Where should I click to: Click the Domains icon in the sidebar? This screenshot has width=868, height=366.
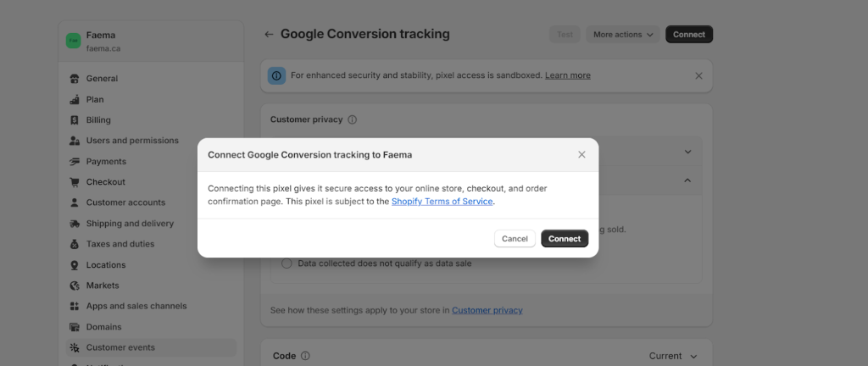[75, 327]
